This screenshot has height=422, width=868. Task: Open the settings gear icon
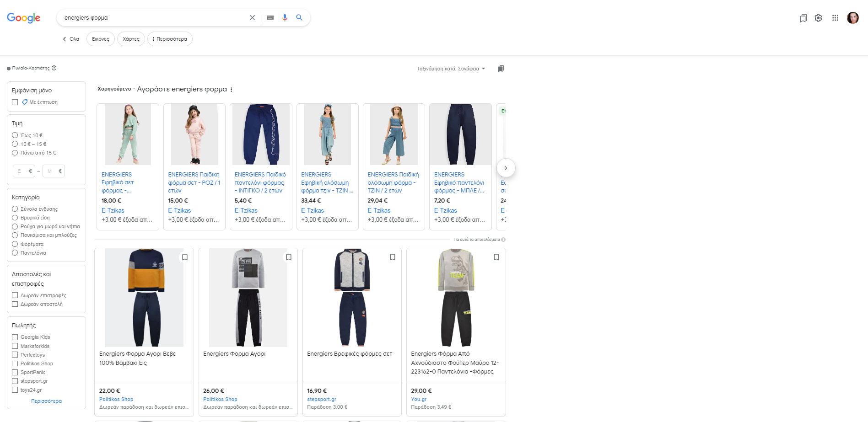[819, 18]
